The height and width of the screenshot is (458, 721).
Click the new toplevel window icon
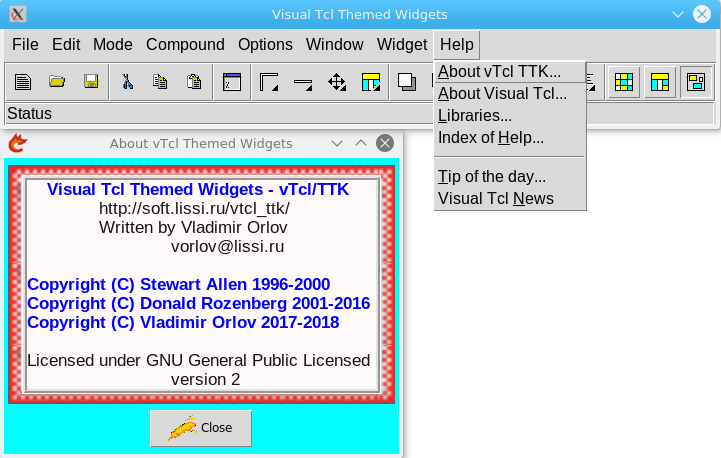click(233, 82)
